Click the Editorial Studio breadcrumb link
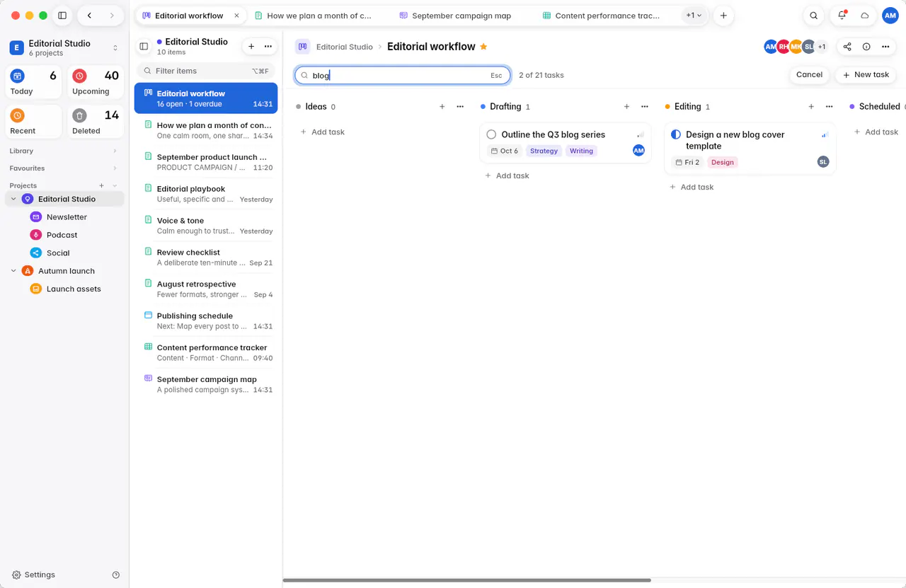 point(344,47)
